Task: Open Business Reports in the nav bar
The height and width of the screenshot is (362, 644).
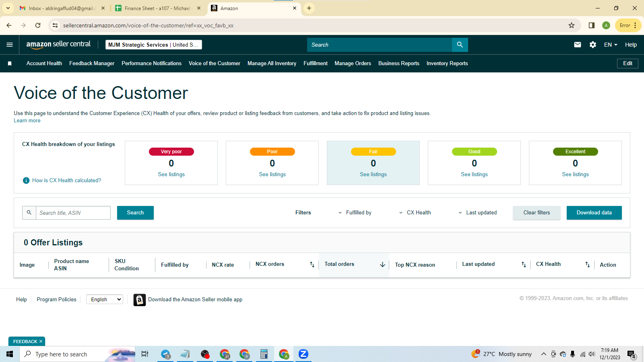Action: tap(399, 64)
